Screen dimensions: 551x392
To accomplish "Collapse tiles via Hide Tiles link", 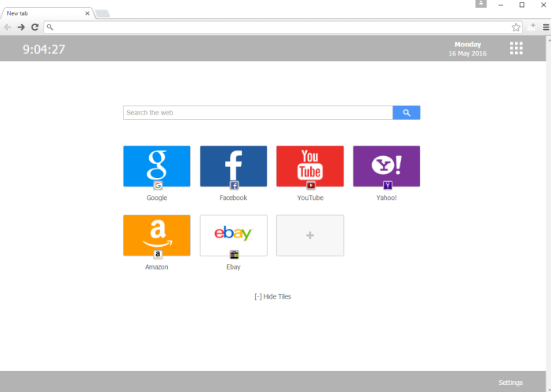I will 272,296.
